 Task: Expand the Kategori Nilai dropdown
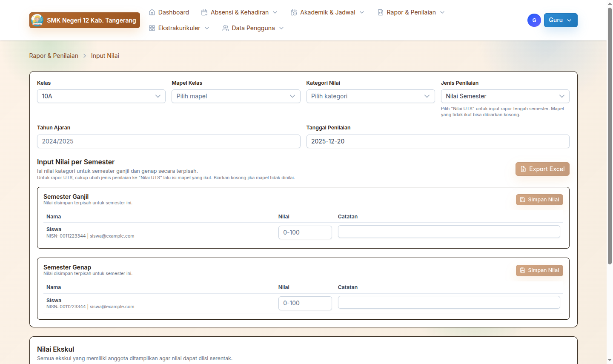[370, 96]
